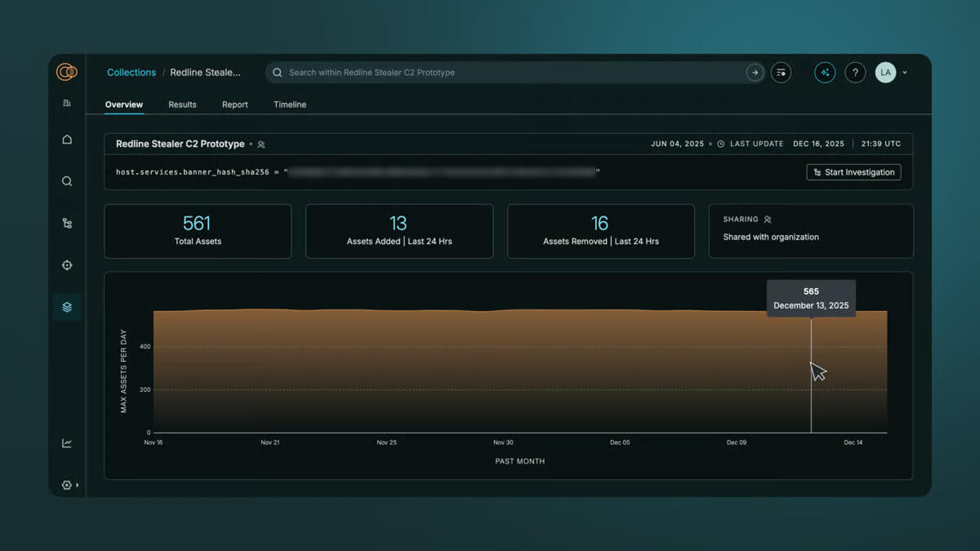Submit the search with the arrow icon
This screenshot has height=551, width=980.
pos(755,72)
